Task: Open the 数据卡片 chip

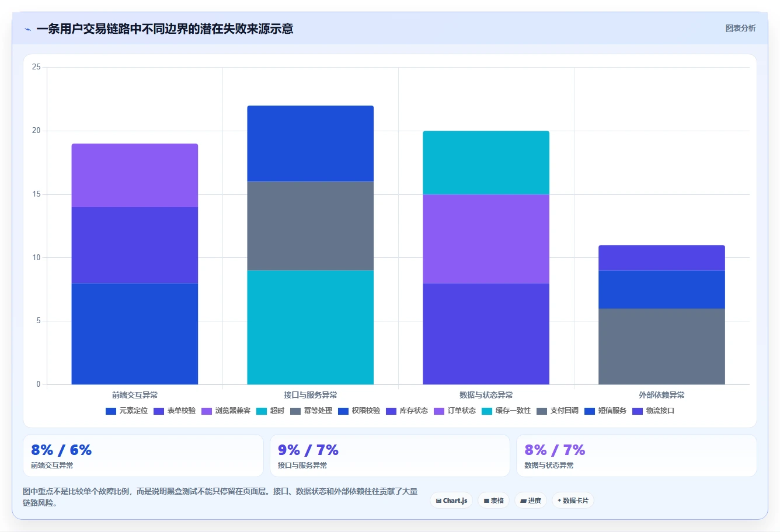Action: tap(573, 501)
